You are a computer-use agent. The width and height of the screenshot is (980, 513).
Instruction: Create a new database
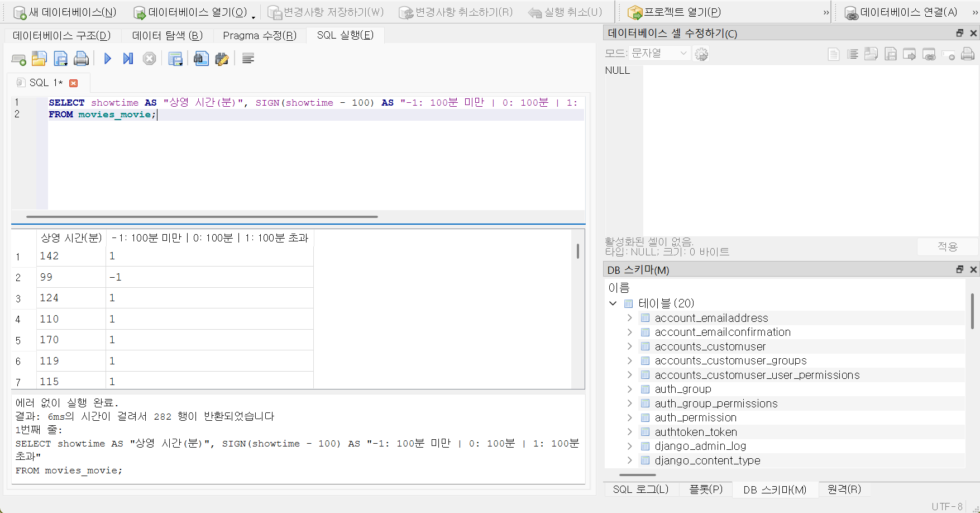click(x=64, y=12)
